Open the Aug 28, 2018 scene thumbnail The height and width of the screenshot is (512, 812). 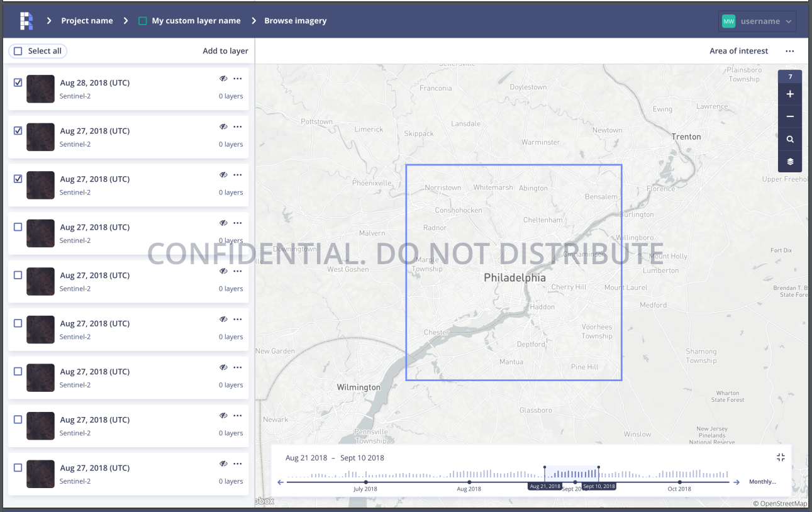[x=40, y=89]
